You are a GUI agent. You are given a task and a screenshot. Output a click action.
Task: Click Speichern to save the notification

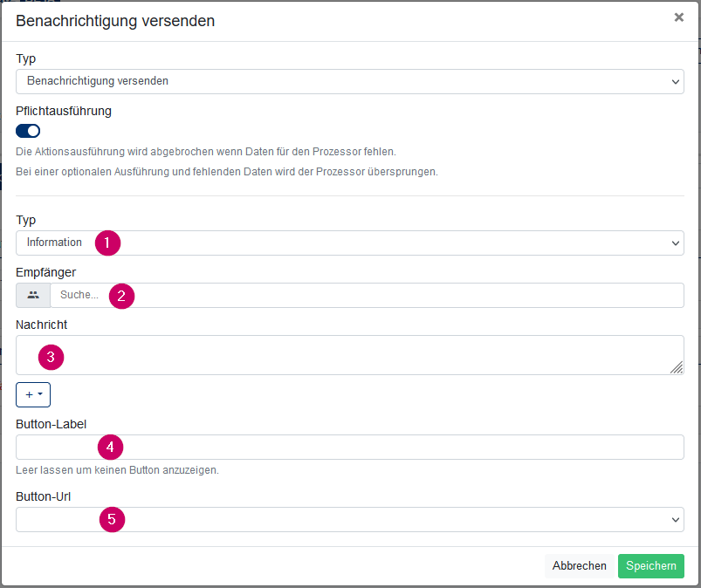651,565
